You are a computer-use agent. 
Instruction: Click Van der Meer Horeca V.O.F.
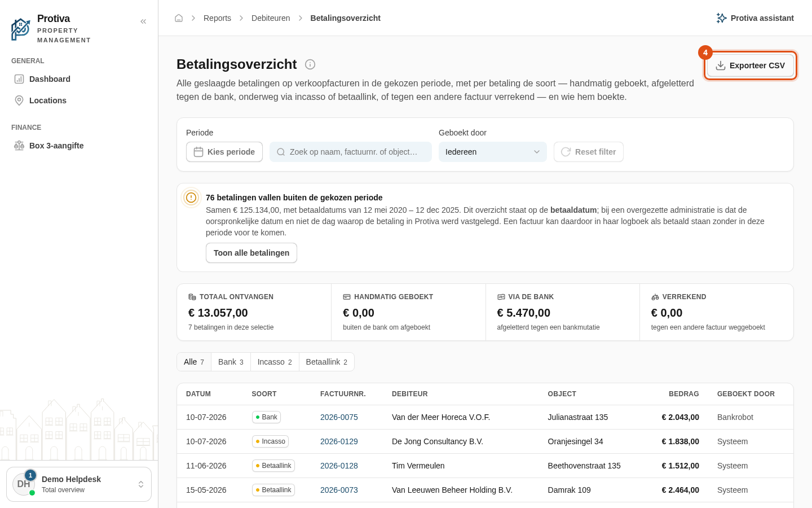pos(441,417)
